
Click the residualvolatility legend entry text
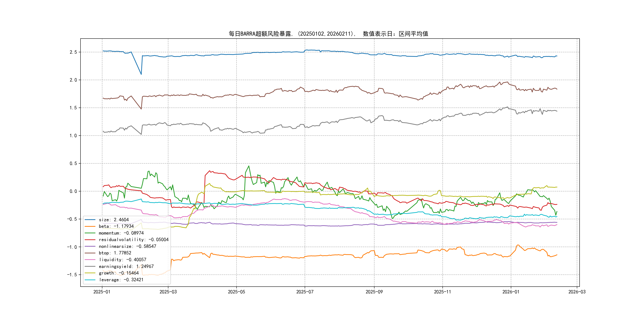134,240
